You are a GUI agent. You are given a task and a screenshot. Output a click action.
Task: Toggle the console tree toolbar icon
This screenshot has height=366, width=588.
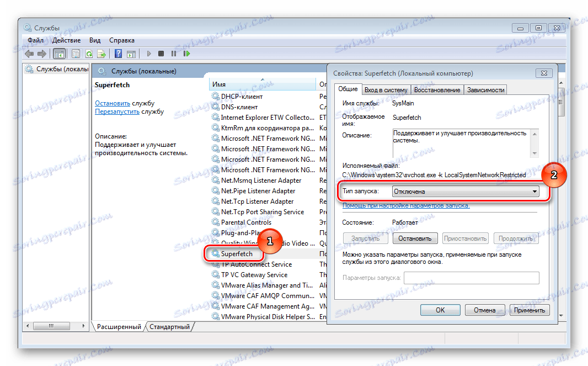pyautogui.click(x=59, y=54)
